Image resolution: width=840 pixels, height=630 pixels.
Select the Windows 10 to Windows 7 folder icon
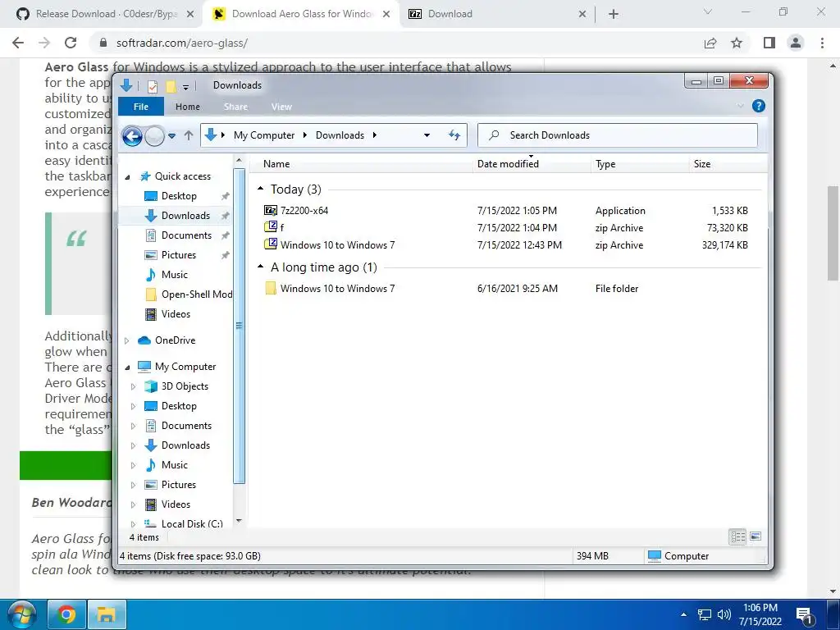[x=271, y=288]
